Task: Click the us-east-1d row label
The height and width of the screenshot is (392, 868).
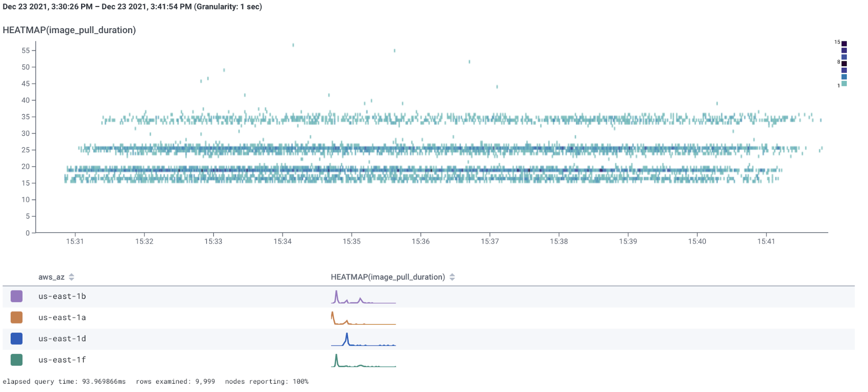Action: [x=62, y=339]
